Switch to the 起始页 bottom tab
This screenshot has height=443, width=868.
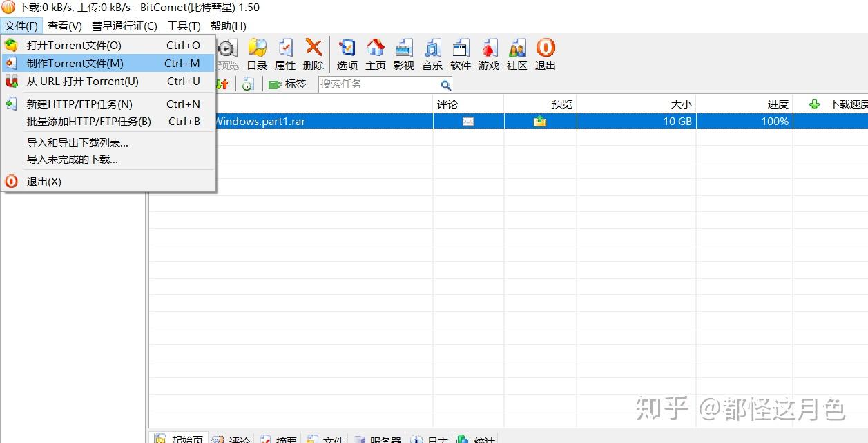click(179, 439)
